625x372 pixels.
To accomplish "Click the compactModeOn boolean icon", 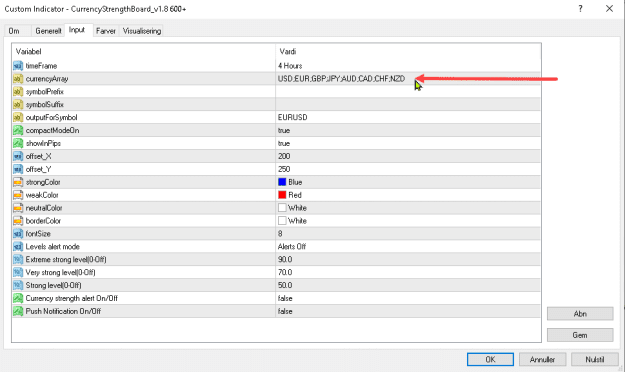I will click(x=18, y=130).
